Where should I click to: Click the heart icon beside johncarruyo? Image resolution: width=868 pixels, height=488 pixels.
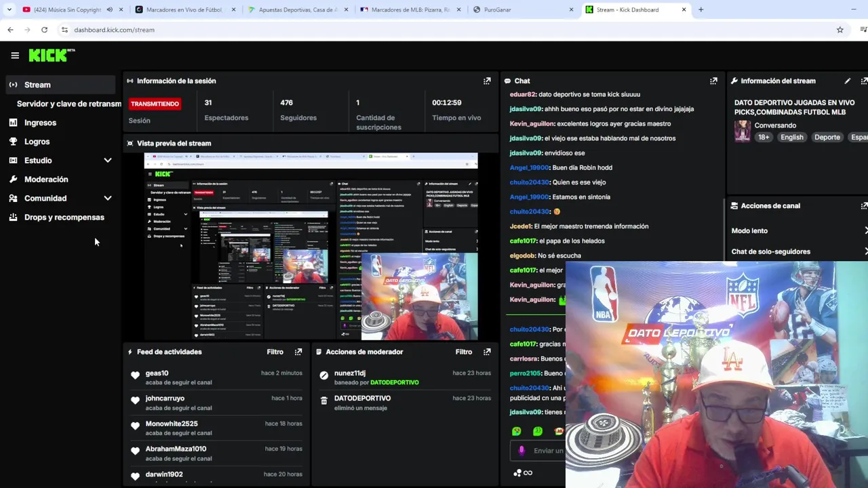tap(135, 401)
